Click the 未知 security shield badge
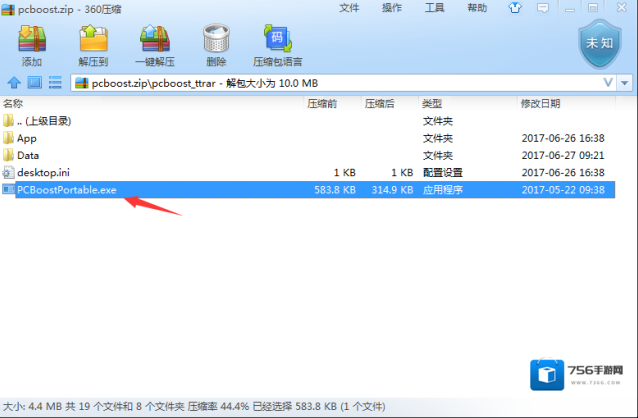The image size is (638, 418). (598, 42)
